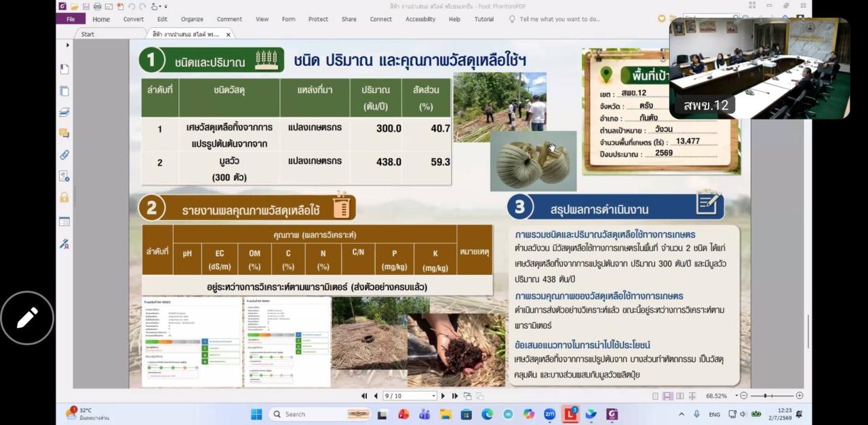Open the Fields panel in the sidebar
Viewport: 868px width, 425px height.
64,221
